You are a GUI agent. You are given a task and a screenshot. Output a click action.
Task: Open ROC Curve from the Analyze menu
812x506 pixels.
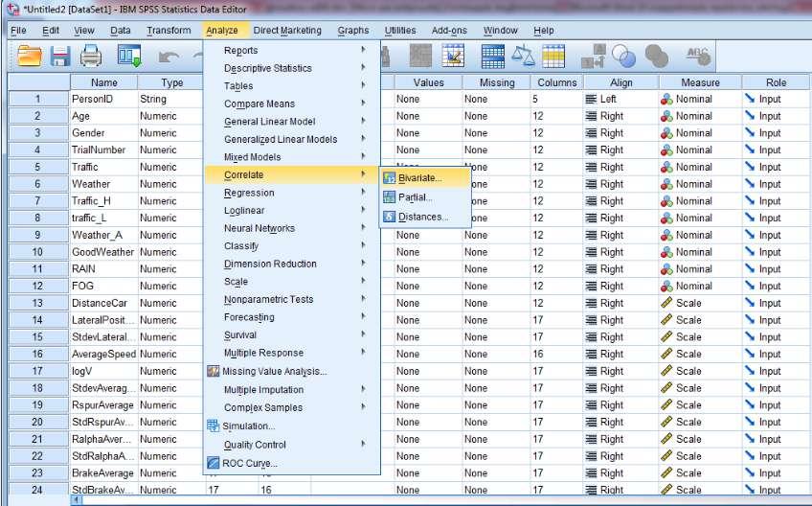(x=291, y=463)
